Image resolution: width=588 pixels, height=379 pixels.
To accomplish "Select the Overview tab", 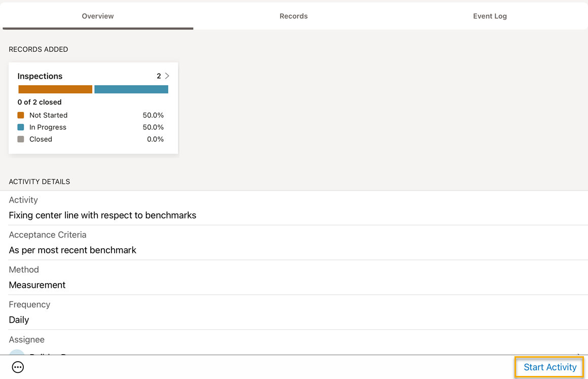I will tap(98, 16).
